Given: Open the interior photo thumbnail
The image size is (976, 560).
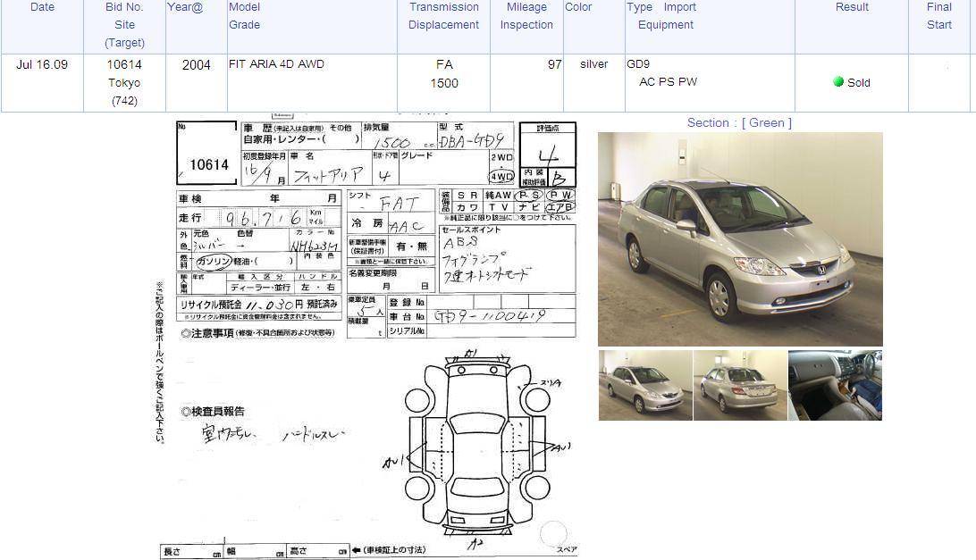Looking at the screenshot, I should 836,385.
